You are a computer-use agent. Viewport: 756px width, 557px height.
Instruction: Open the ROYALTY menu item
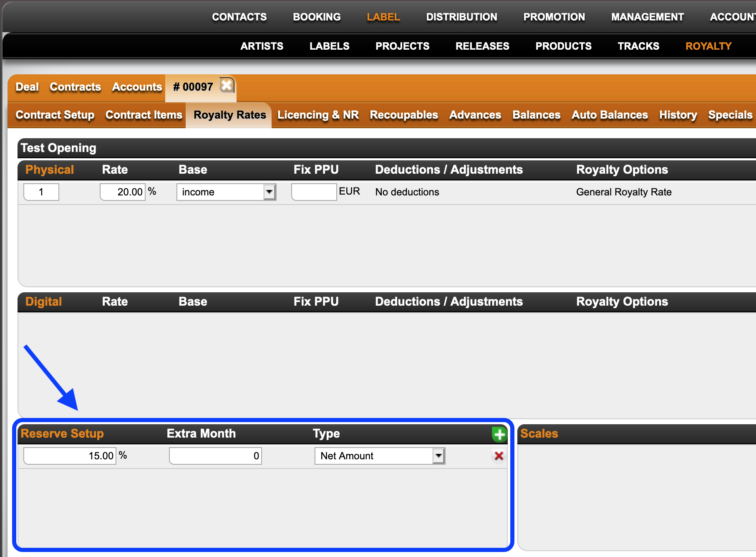708,46
